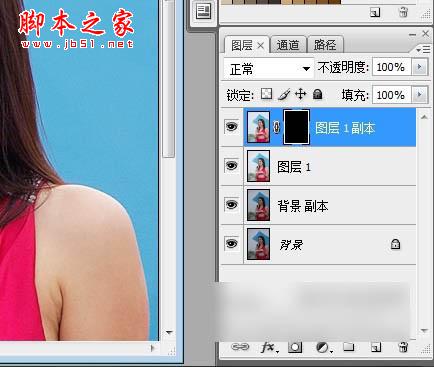The image size is (434, 367).
Task: Click lock icon on 背景 layer
Action: pyautogui.click(x=395, y=244)
